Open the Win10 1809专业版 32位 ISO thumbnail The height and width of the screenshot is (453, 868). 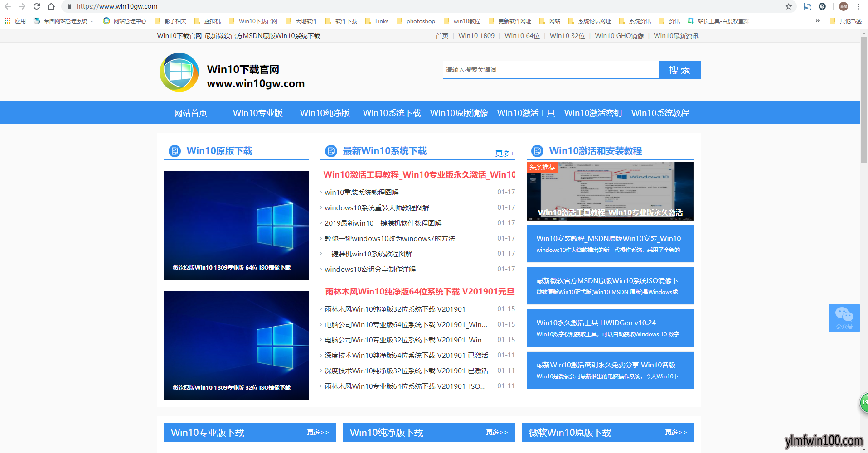(237, 346)
